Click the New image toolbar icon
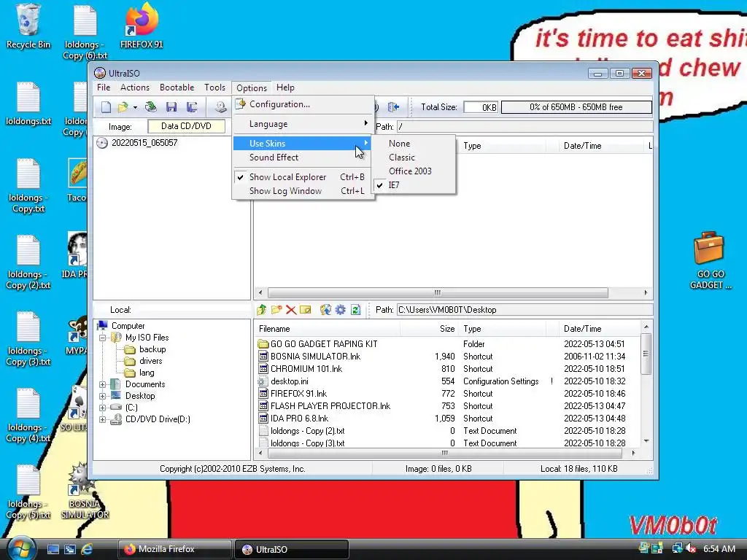The width and height of the screenshot is (747, 560). [106, 107]
